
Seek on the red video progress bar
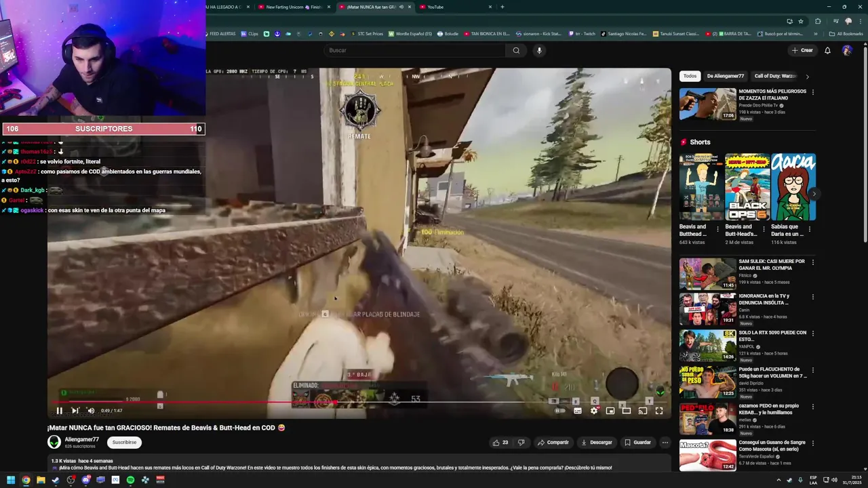(359, 402)
